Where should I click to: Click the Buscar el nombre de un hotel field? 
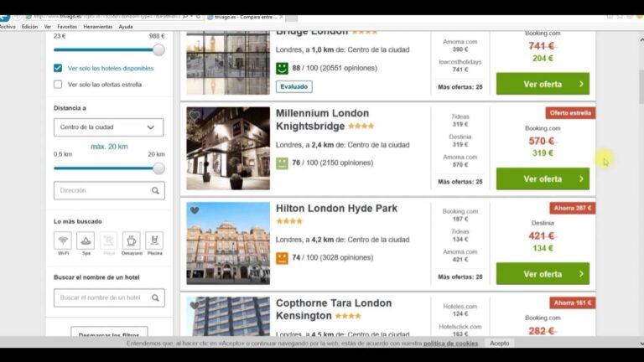pos(109,297)
